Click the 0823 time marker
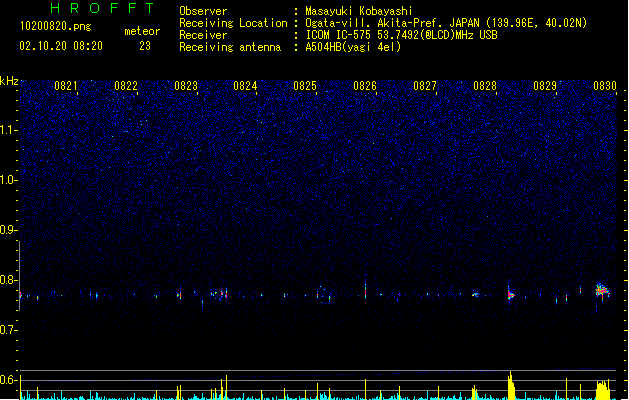Screen dimensions: 629x400 click(x=186, y=86)
